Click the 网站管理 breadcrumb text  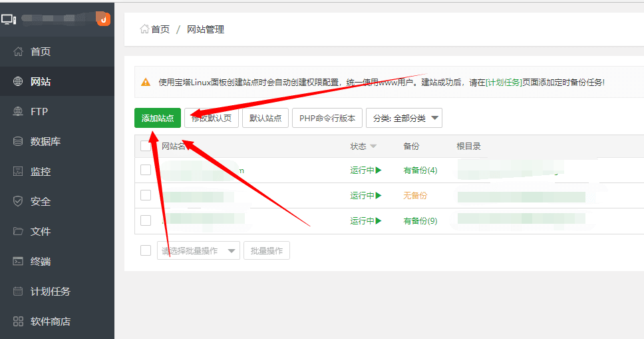206,29
